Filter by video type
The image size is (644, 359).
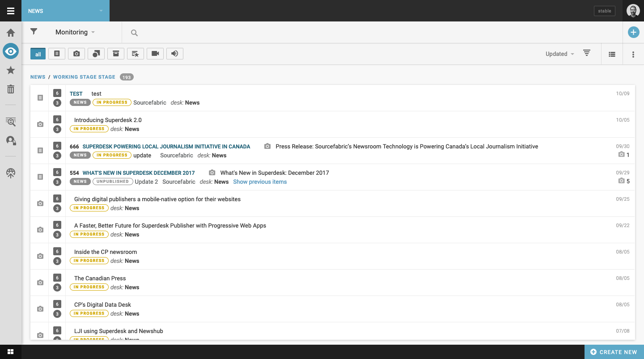155,54
